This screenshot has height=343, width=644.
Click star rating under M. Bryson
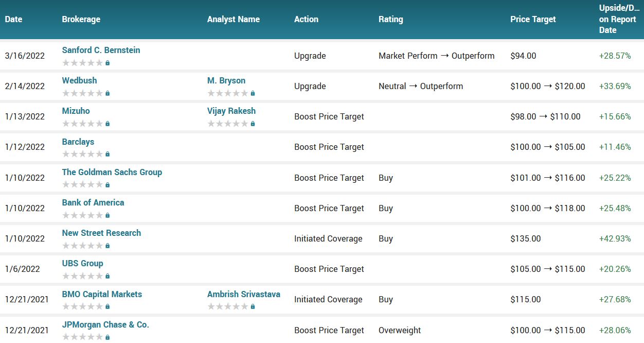point(228,93)
